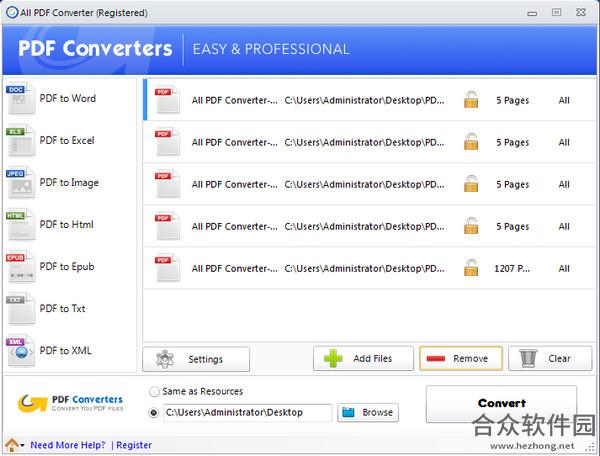Click 'All' page range in the 1207 pages row
600x456 pixels.
[564, 269]
